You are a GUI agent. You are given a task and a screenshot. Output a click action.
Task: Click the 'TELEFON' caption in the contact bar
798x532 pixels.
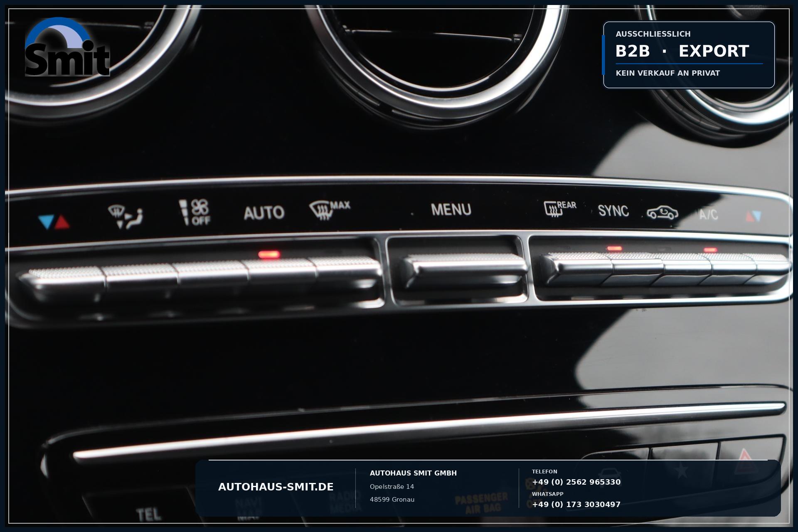(x=544, y=472)
